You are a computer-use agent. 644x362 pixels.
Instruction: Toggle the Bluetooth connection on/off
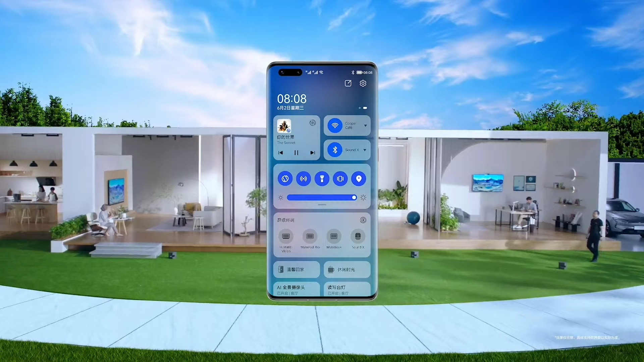(335, 150)
